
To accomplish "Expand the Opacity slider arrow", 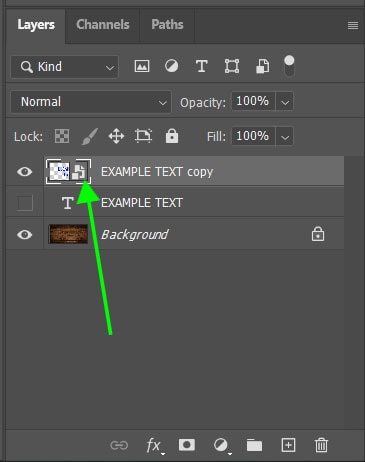I will [x=285, y=101].
